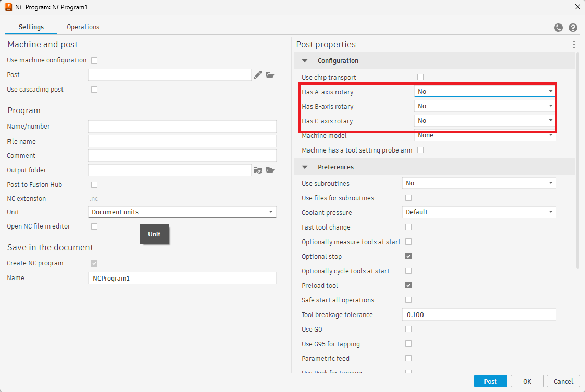Viewport: 585px width, 392px height.
Task: Toggle Use cascading post checkbox
Action: click(x=94, y=90)
